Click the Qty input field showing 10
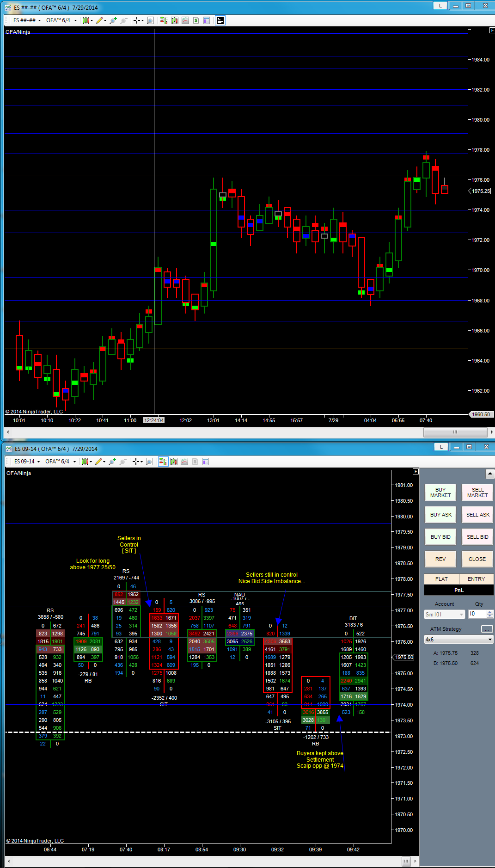Image resolution: width=495 pixels, height=868 pixels. 477,614
